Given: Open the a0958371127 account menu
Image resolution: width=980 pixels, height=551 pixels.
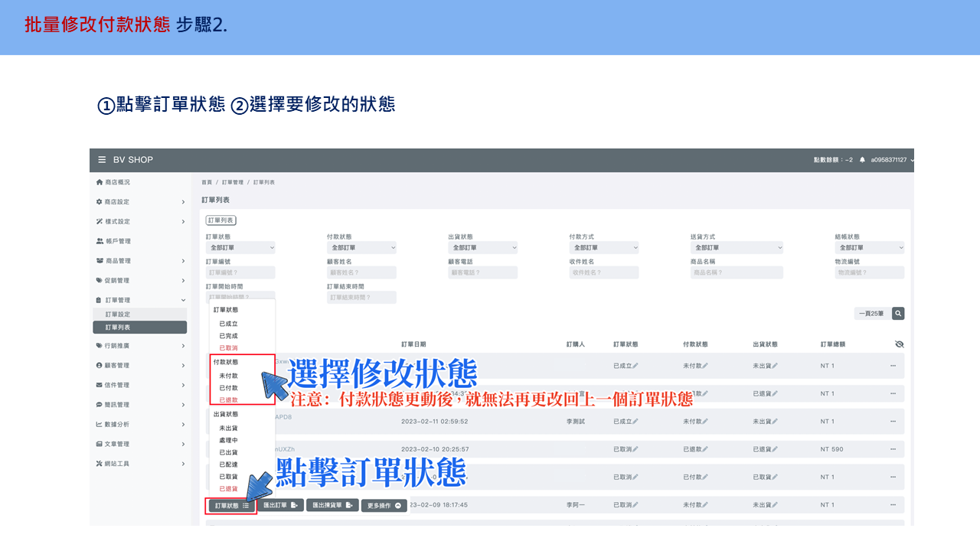Looking at the screenshot, I should [x=892, y=160].
